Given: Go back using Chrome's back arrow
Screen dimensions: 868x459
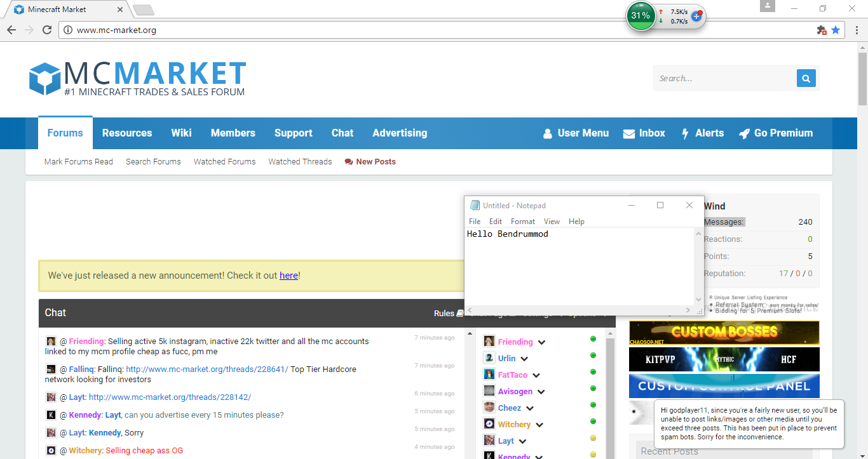Looking at the screenshot, I should 11,30.
